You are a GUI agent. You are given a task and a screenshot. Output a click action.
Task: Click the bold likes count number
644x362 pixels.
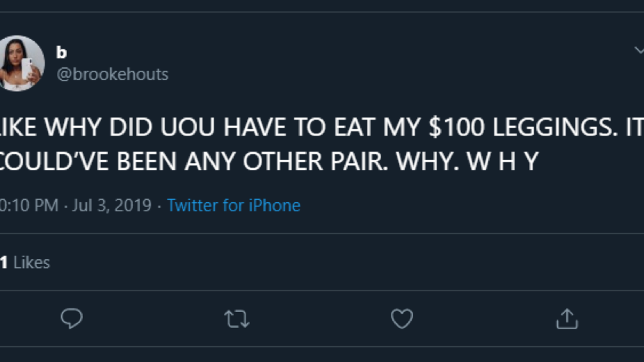[4, 263]
